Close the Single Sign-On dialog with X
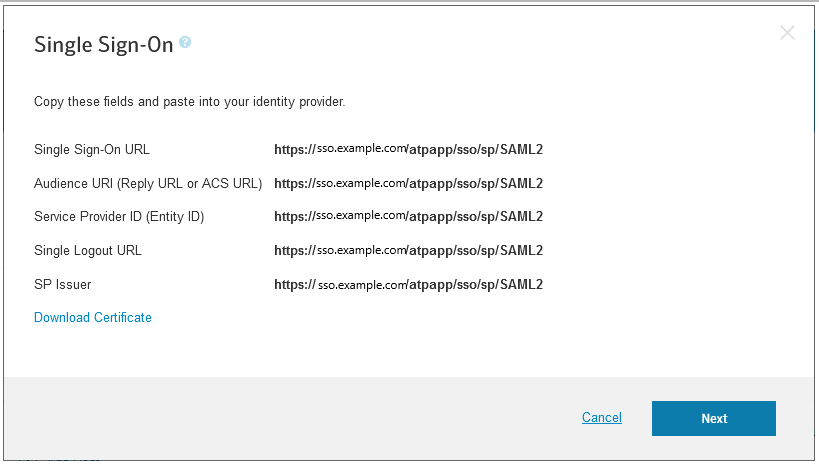Screen dimensions: 819x466 coord(787,33)
